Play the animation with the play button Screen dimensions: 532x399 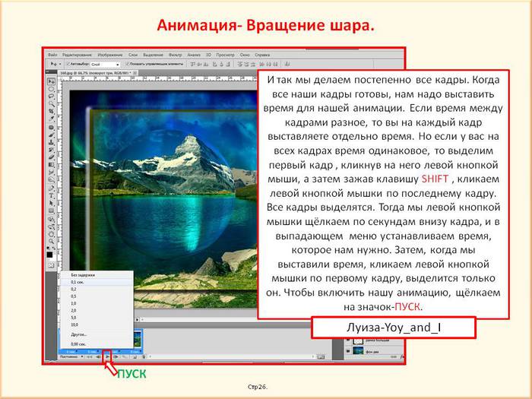click(x=108, y=356)
